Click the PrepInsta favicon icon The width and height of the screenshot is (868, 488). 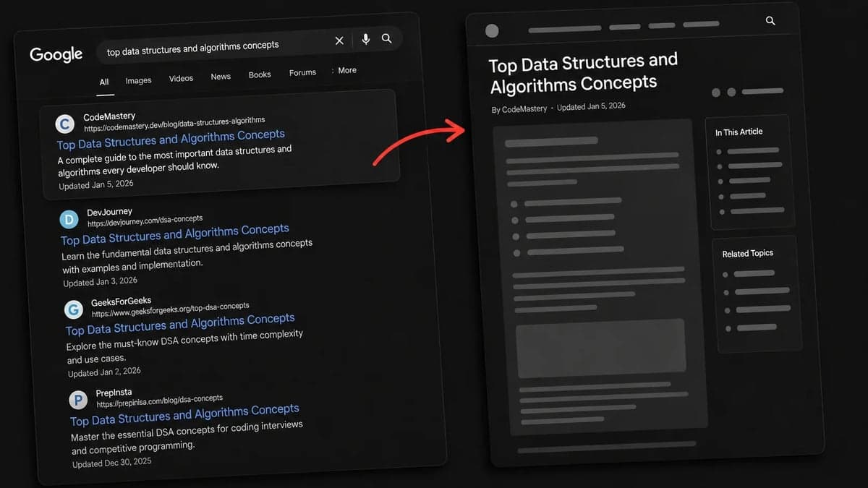click(78, 399)
